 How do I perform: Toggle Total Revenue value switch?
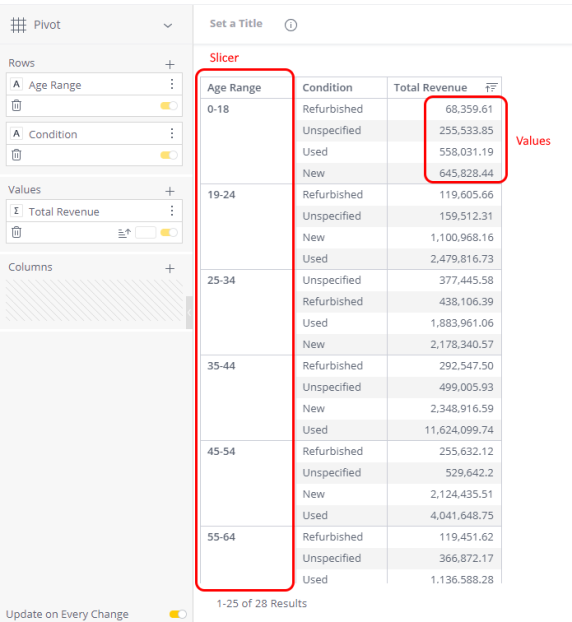pyautogui.click(x=169, y=232)
